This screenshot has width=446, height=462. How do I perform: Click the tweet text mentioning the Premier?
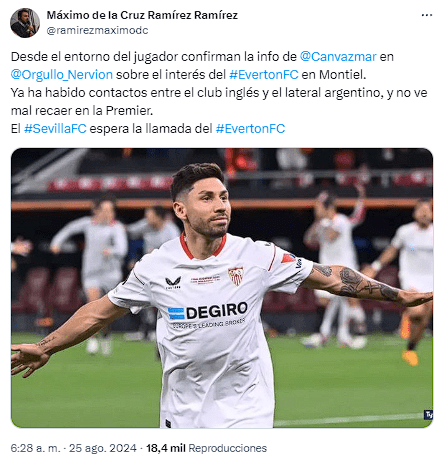(x=82, y=111)
